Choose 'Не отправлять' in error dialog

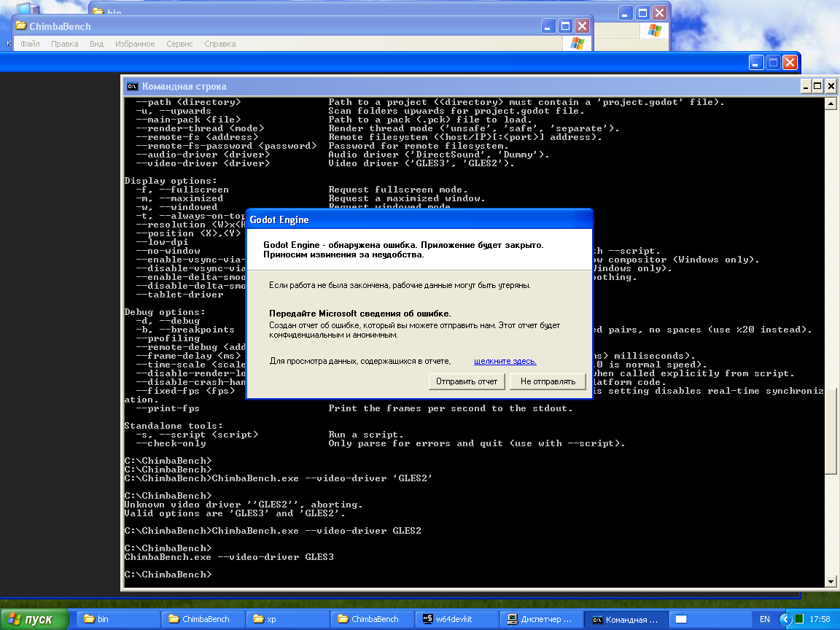548,381
